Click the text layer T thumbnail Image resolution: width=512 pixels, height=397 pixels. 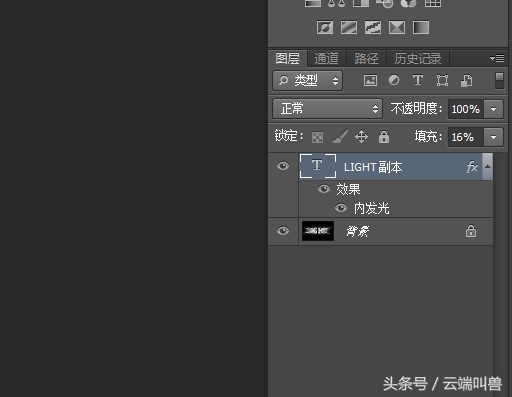[x=318, y=166]
